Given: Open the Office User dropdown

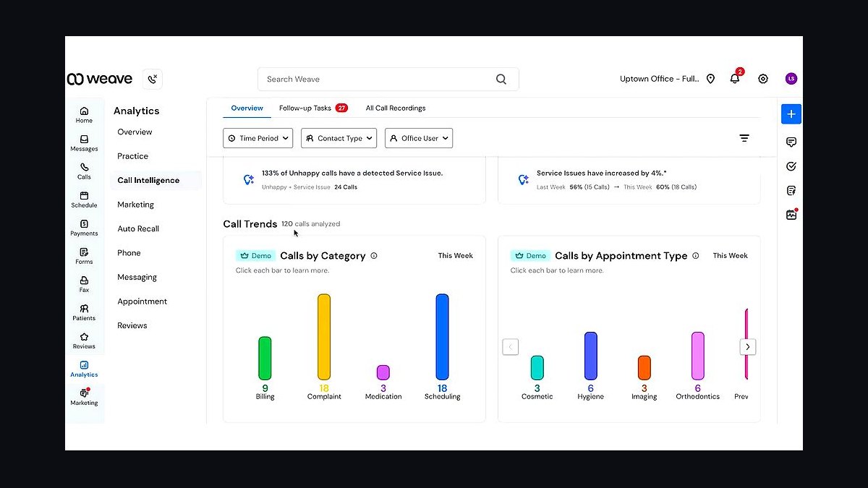Looking at the screenshot, I should 419,138.
